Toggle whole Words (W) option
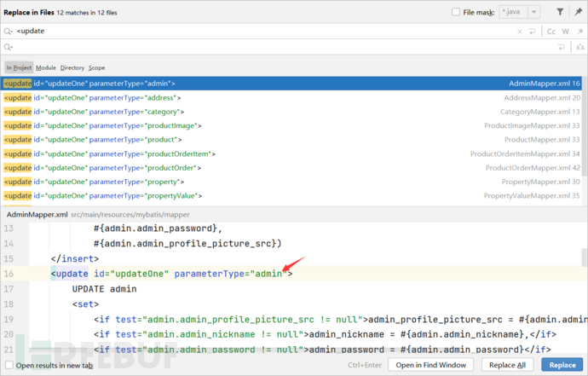The height and width of the screenshot is (376, 588). [564, 31]
